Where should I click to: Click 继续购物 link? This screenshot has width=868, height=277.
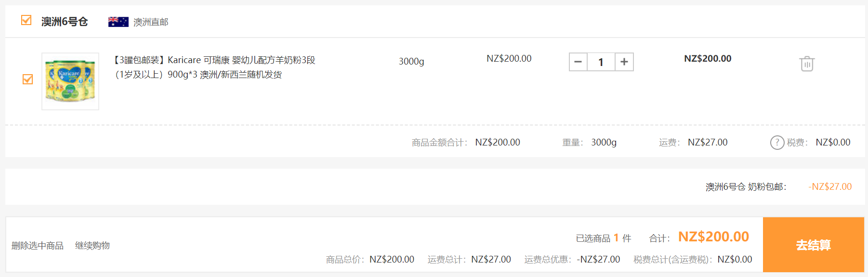pos(92,246)
